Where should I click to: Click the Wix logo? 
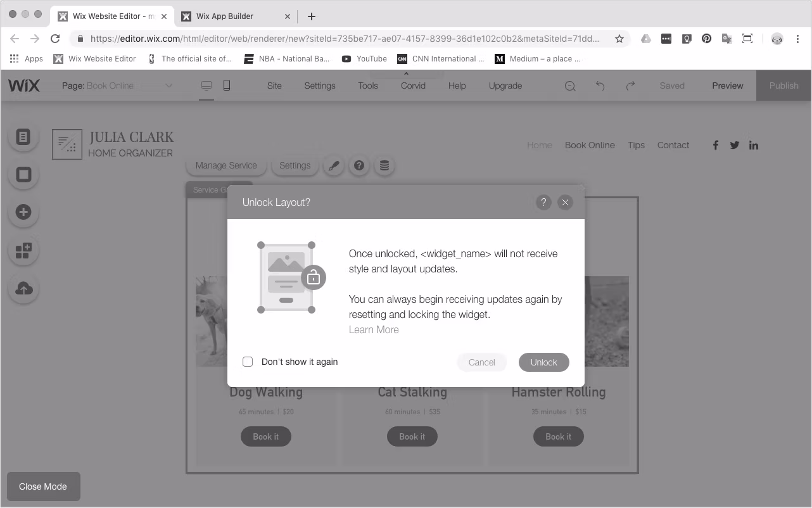pos(23,86)
